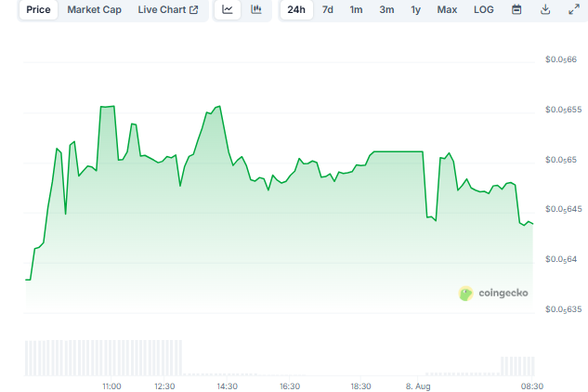
Task: Select the 3m time range
Action: tap(386, 9)
